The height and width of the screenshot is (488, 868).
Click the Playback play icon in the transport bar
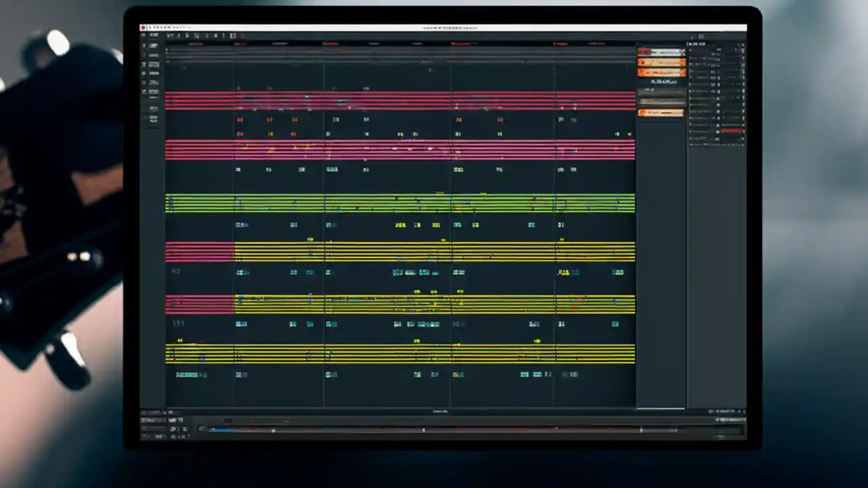(202, 429)
